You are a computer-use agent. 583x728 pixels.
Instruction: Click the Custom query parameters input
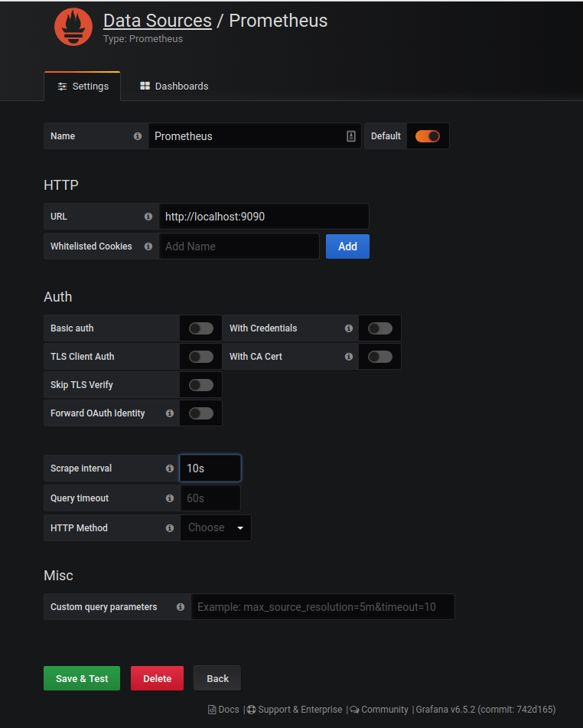[x=323, y=607]
